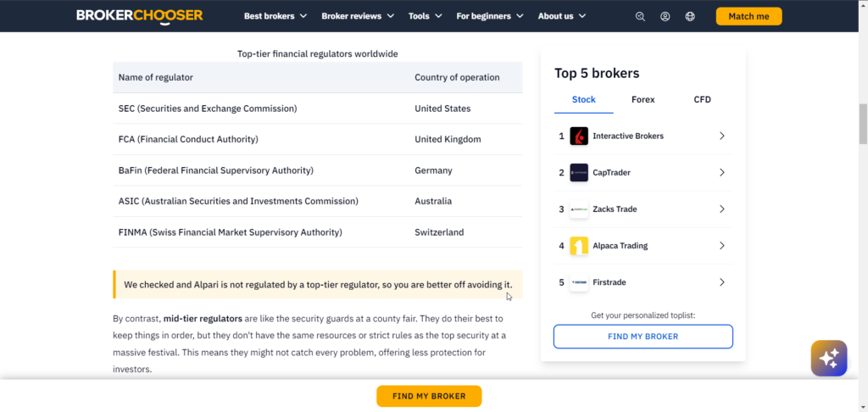The width and height of the screenshot is (868, 412).
Task: Open the search icon in header
Action: (640, 16)
